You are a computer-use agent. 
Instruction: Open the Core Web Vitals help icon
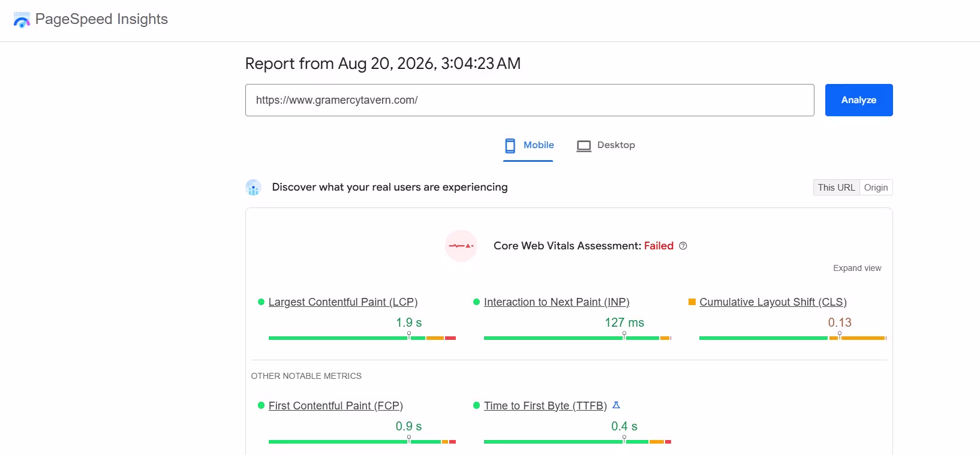click(683, 246)
